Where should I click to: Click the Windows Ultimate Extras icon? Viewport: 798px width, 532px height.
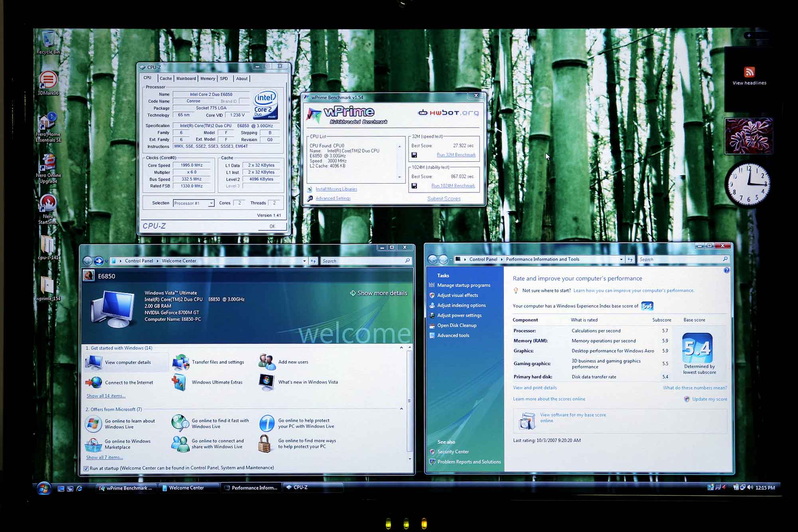(x=179, y=382)
